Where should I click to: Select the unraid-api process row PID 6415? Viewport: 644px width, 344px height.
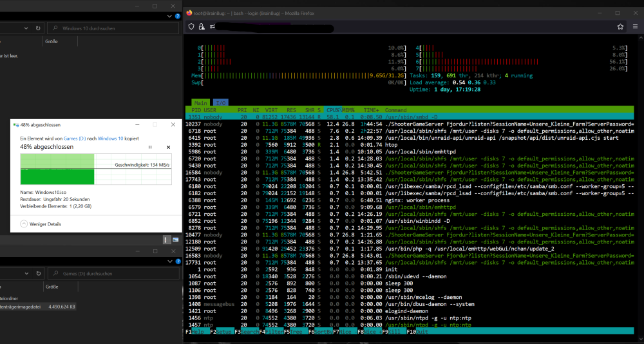coord(410,138)
